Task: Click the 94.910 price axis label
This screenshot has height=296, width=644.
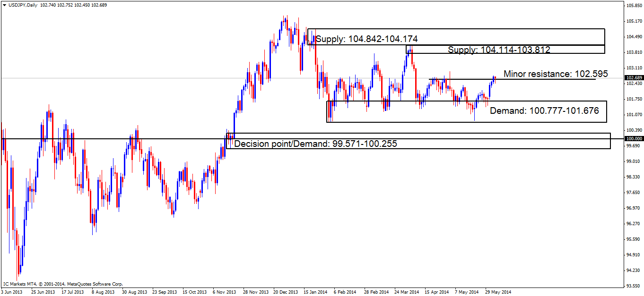Action: [x=632, y=255]
